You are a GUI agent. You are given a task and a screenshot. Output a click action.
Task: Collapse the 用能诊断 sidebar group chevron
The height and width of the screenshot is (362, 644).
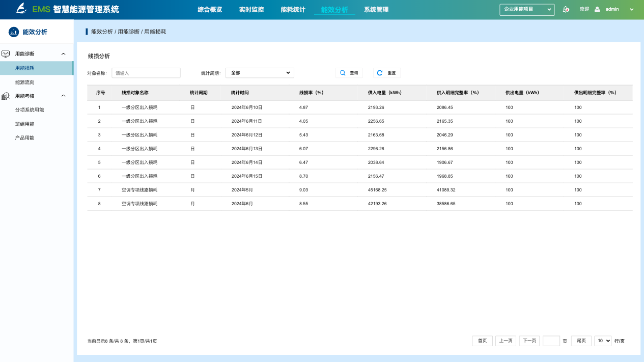coord(63,53)
